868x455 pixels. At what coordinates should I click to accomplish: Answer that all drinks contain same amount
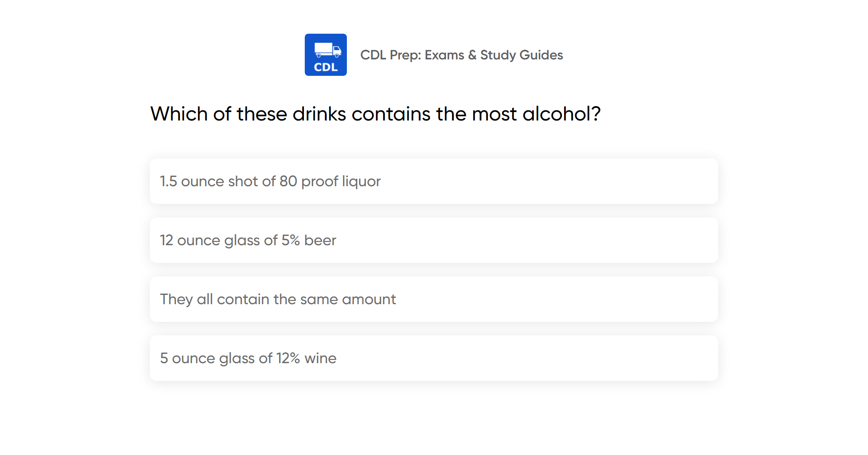(434, 299)
